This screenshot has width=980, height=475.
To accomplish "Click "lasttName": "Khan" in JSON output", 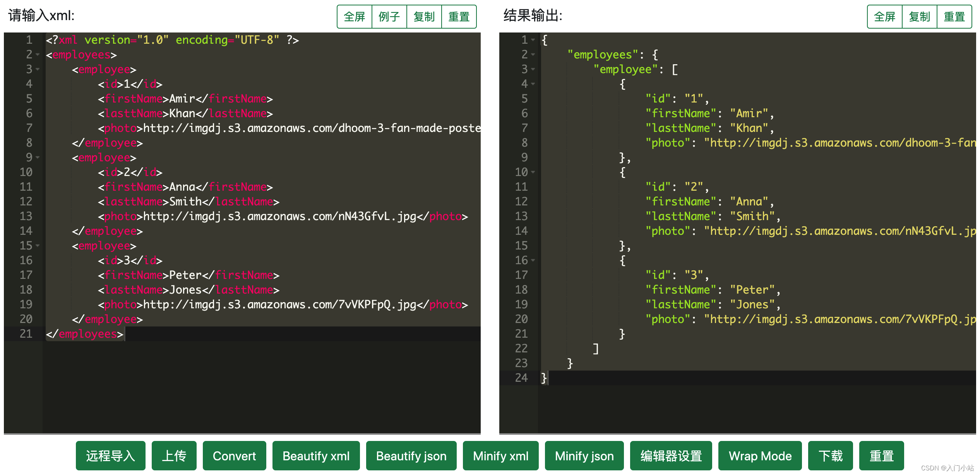I will point(710,128).
